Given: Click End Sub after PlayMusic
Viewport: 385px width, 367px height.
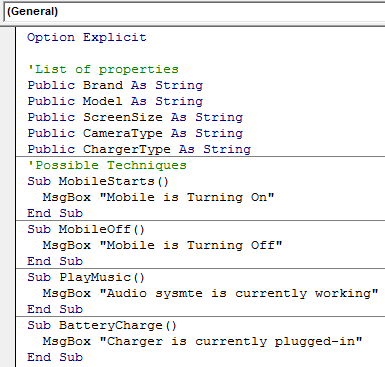Looking at the screenshot, I should pyautogui.click(x=55, y=309).
